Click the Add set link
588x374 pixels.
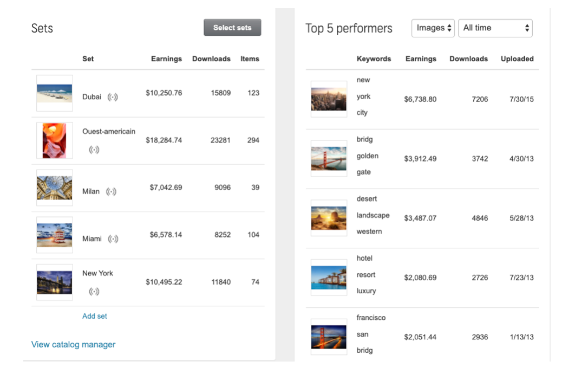pos(95,316)
